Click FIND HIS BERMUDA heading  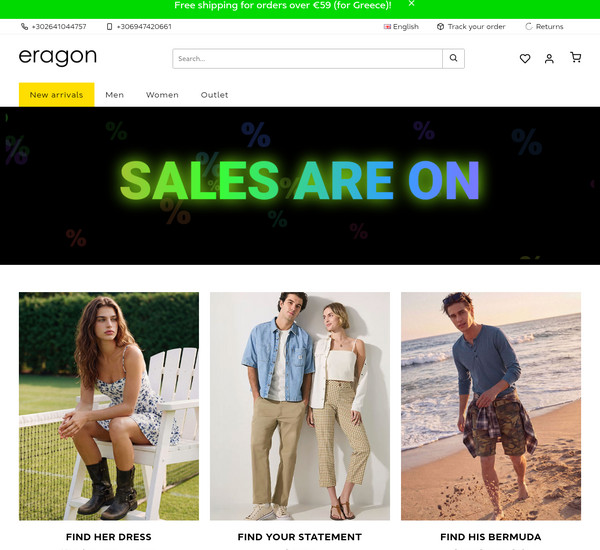(x=491, y=537)
